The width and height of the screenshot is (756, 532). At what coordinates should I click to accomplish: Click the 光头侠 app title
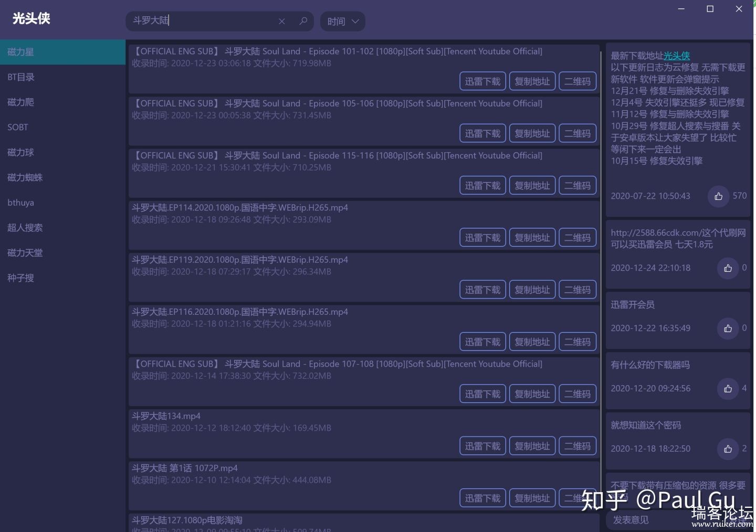pos(31,18)
